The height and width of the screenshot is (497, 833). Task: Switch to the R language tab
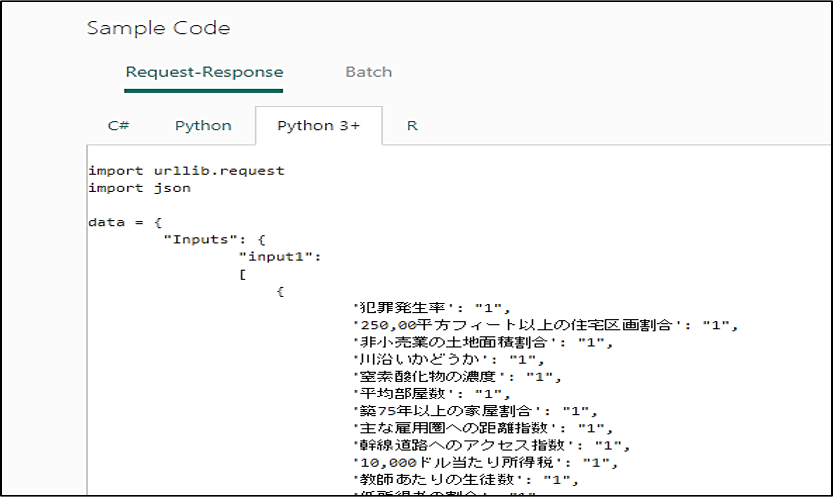[x=411, y=126]
